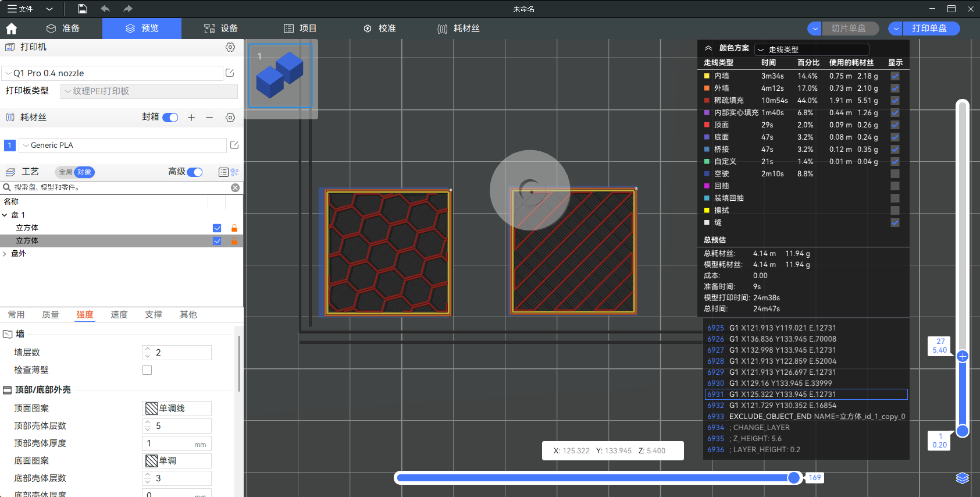This screenshot has width=980, height=497.
Task: Open the hamburger 文件 menu
Action: pyautogui.click(x=20, y=9)
